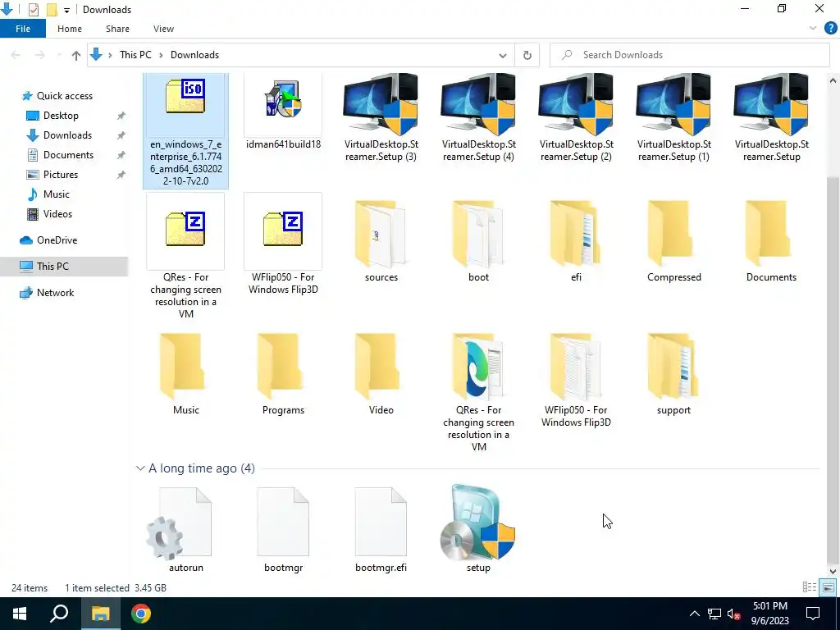The width and height of the screenshot is (840, 630).
Task: Expand the root location breadcrumb chevron
Action: click(x=110, y=55)
